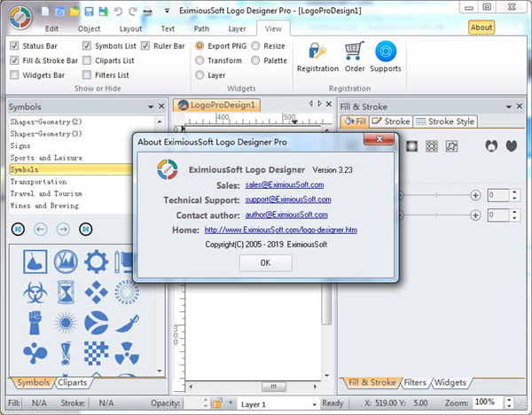The width and height of the screenshot is (532, 415).
Task: Select the gear symbol
Action: click(x=97, y=262)
